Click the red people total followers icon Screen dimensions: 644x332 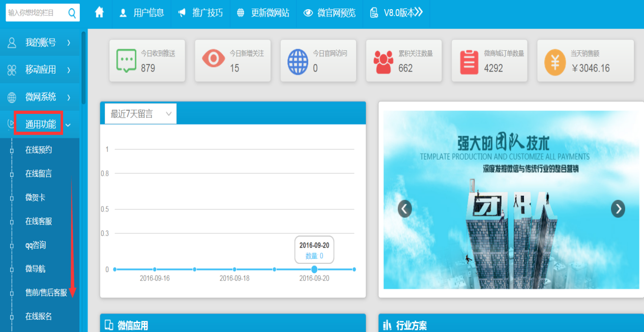(383, 62)
